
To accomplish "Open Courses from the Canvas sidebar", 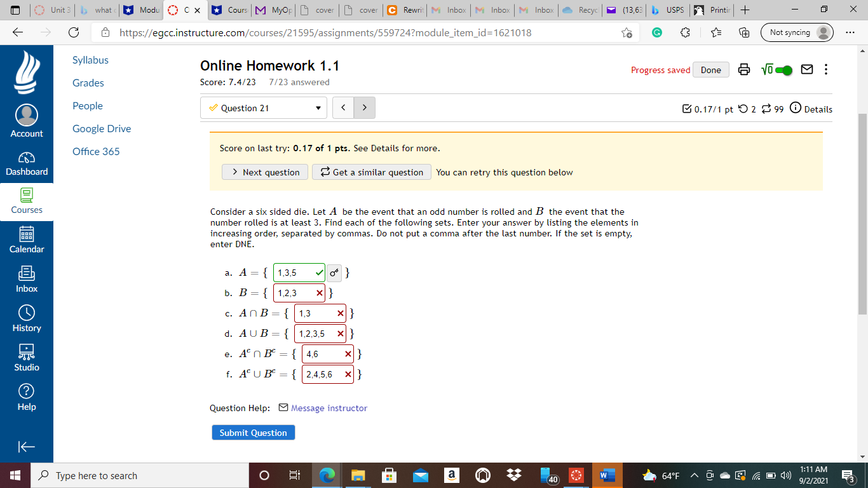I will coord(26,202).
